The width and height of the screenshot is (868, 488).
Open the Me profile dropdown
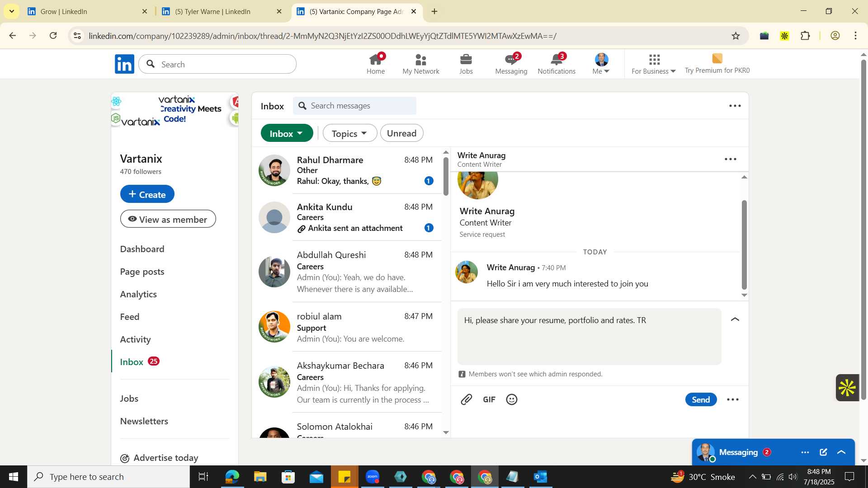601,64
